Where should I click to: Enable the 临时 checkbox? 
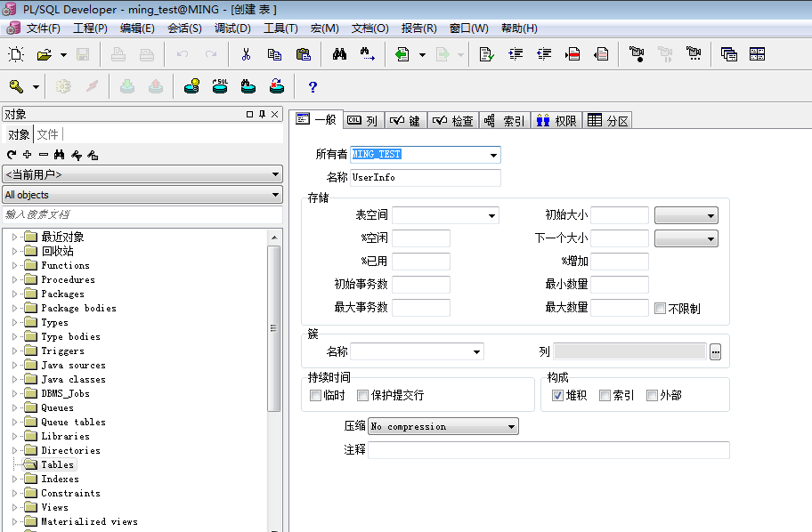(315, 395)
